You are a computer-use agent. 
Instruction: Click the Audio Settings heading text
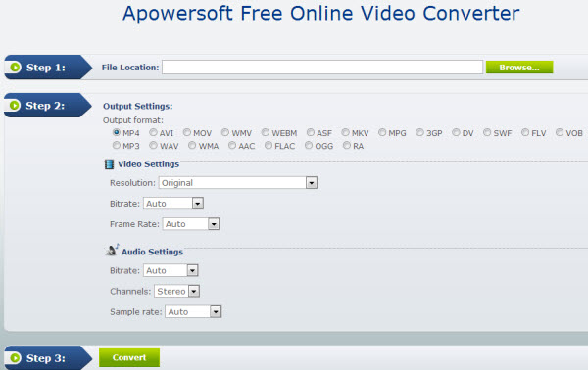(152, 252)
